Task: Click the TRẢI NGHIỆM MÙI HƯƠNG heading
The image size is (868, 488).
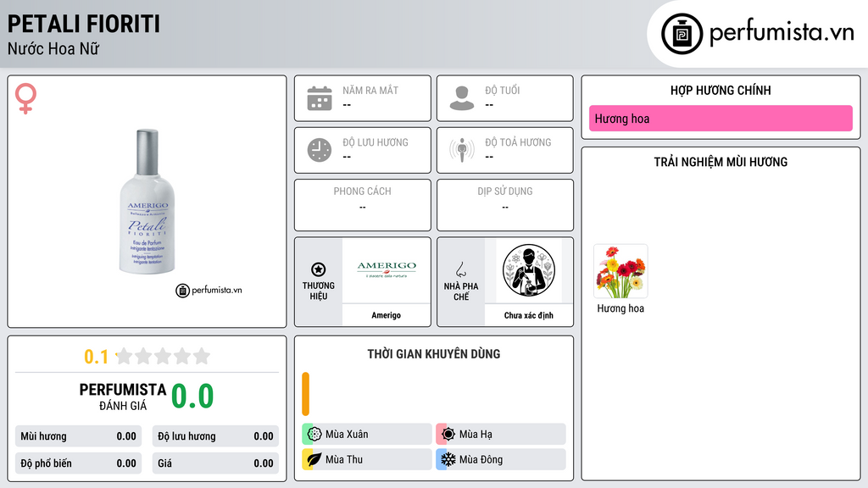Action: tap(721, 162)
